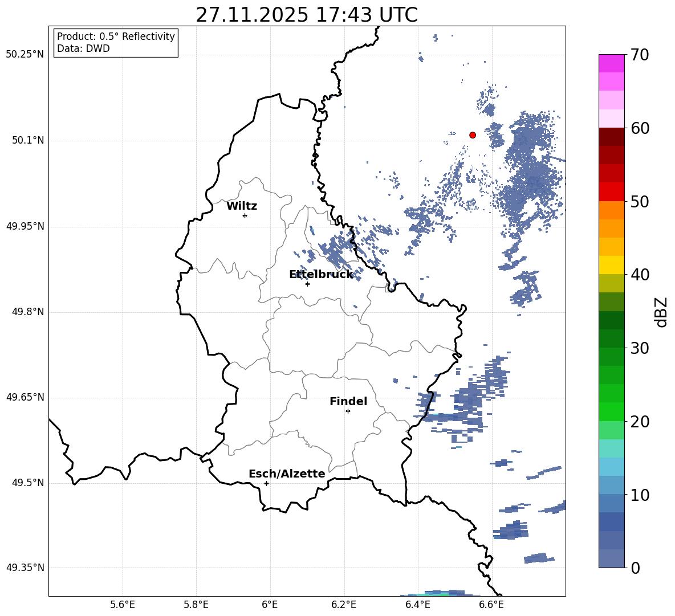
Task: Click the longitude label 5.6°E
Action: click(x=123, y=605)
